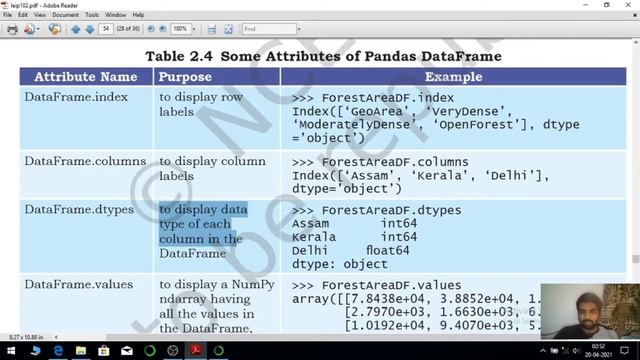Click the vertical scrollbar up arrow
Image resolution: width=640 pixels, height=360 pixels.
pyautogui.click(x=636, y=42)
